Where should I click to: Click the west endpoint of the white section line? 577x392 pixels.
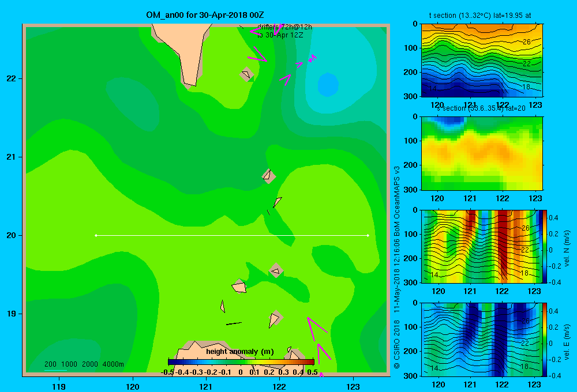pos(96,235)
